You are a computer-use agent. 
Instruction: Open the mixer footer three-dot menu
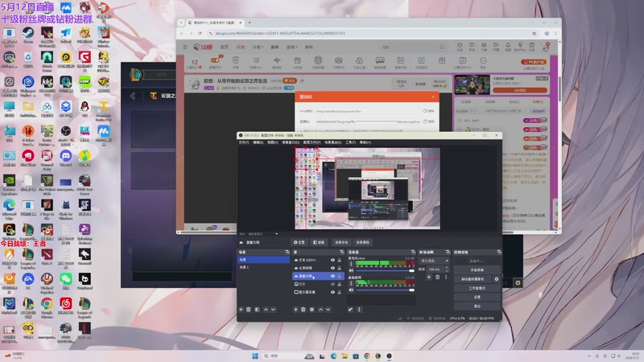coord(359,310)
